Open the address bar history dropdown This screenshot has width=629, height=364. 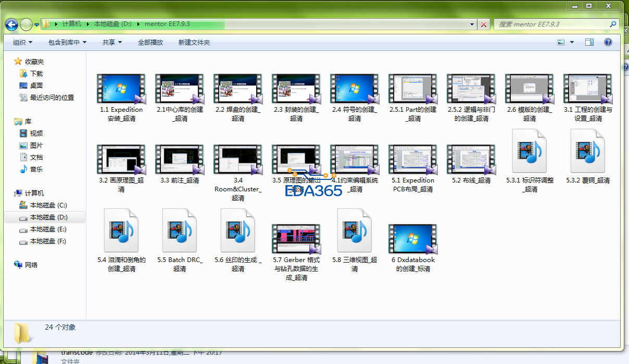472,24
